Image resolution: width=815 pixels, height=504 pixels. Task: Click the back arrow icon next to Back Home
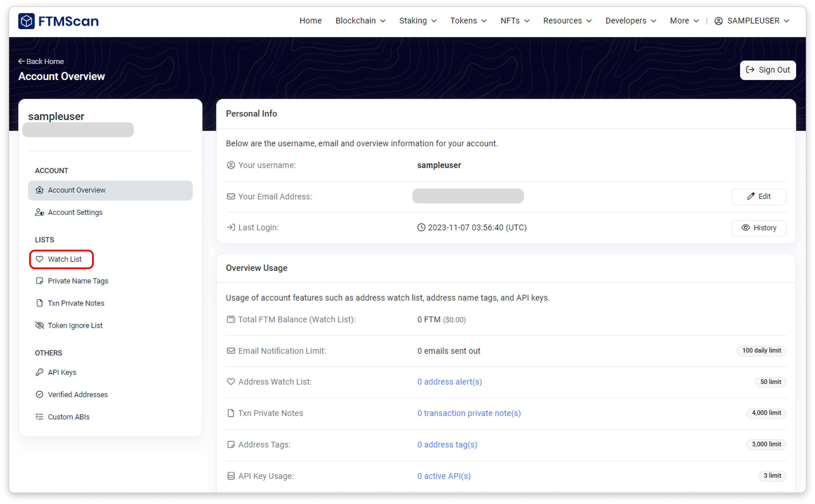(21, 61)
